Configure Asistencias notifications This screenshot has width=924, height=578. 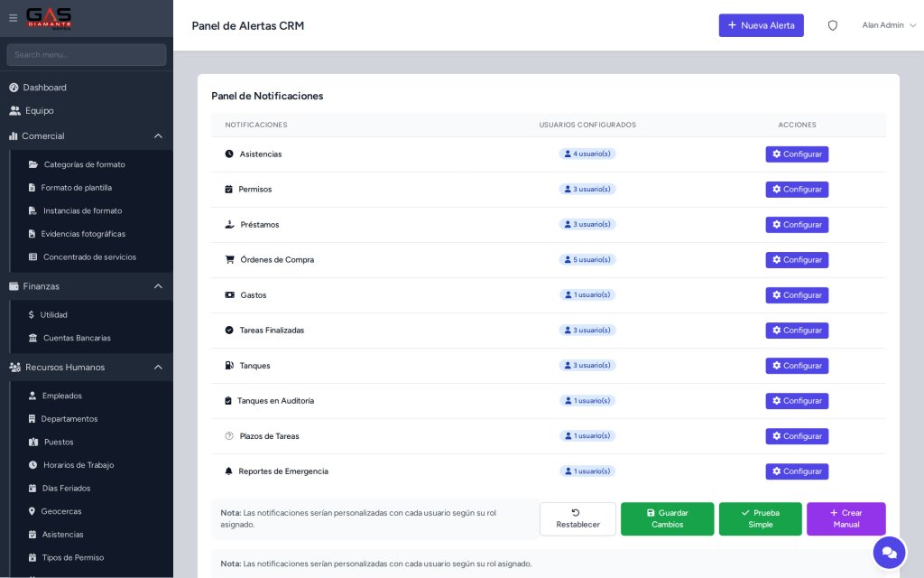point(797,154)
